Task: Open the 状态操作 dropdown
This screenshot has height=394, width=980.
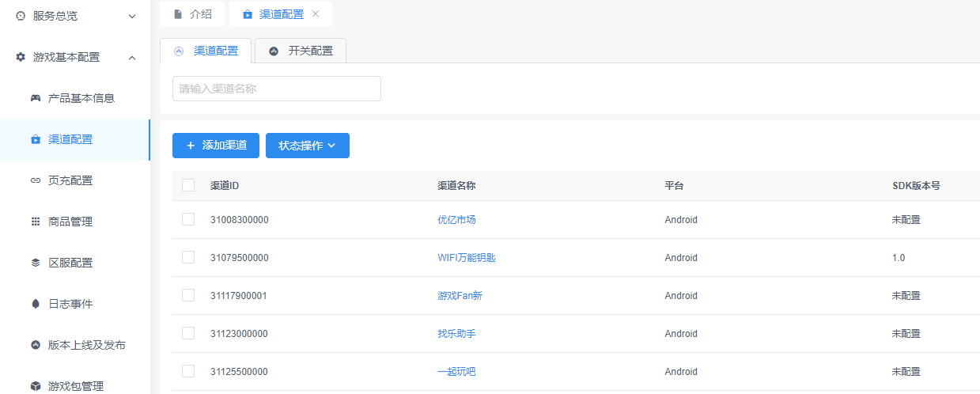Action: [307, 146]
